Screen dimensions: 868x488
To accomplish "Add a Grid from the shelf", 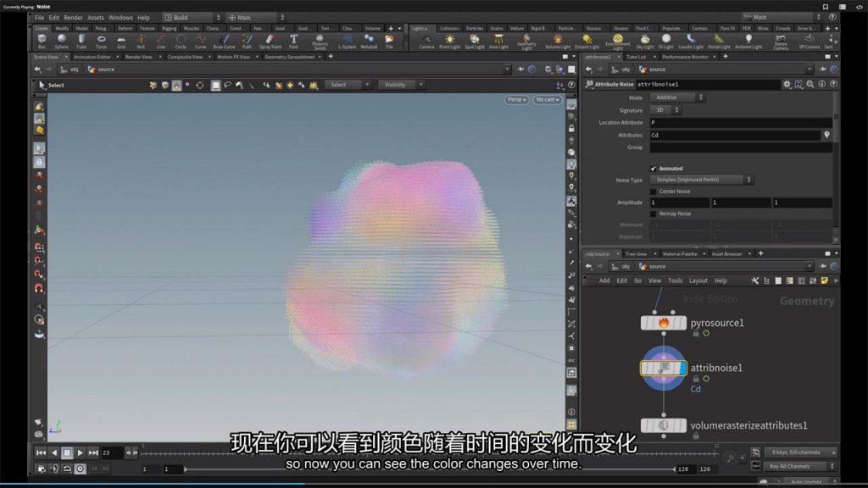I will tap(121, 41).
